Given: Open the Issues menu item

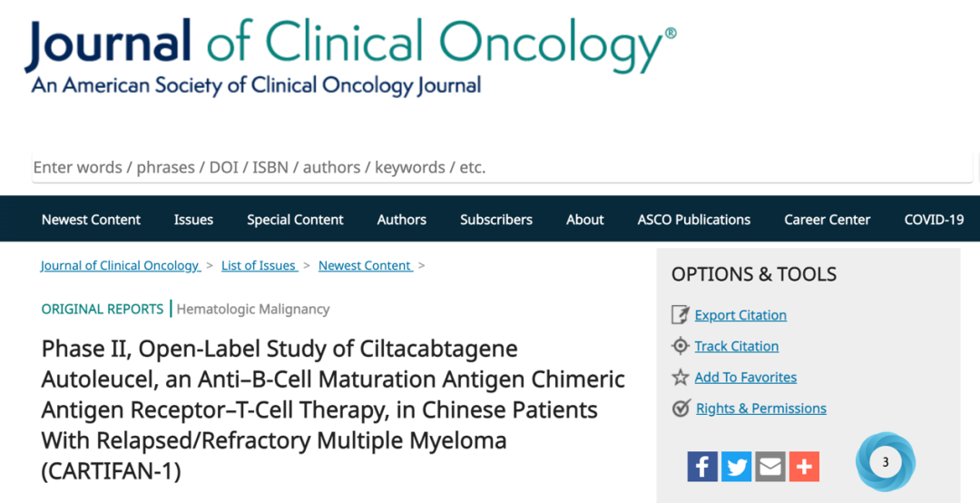Looking at the screenshot, I should pyautogui.click(x=194, y=220).
